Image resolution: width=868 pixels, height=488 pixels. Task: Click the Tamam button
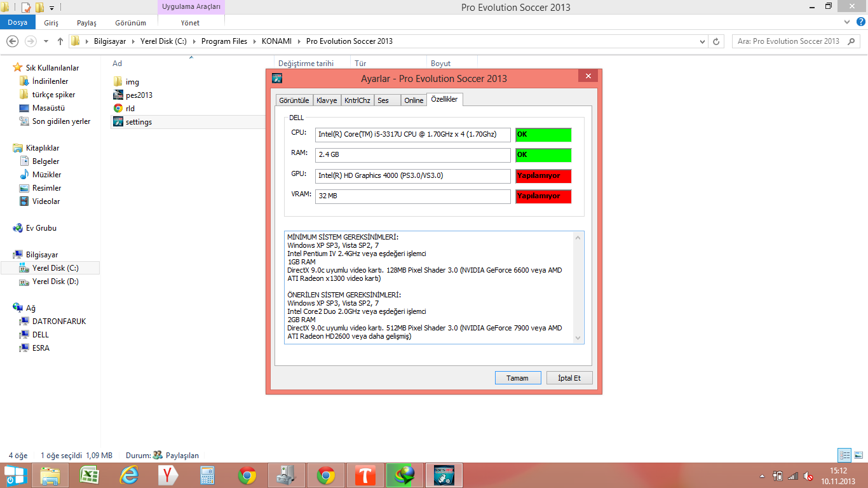(517, 378)
